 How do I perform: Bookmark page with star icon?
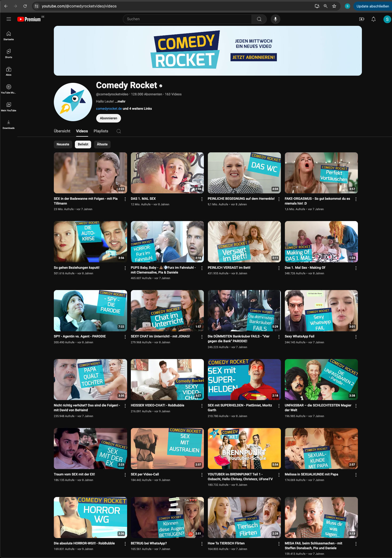point(334,6)
